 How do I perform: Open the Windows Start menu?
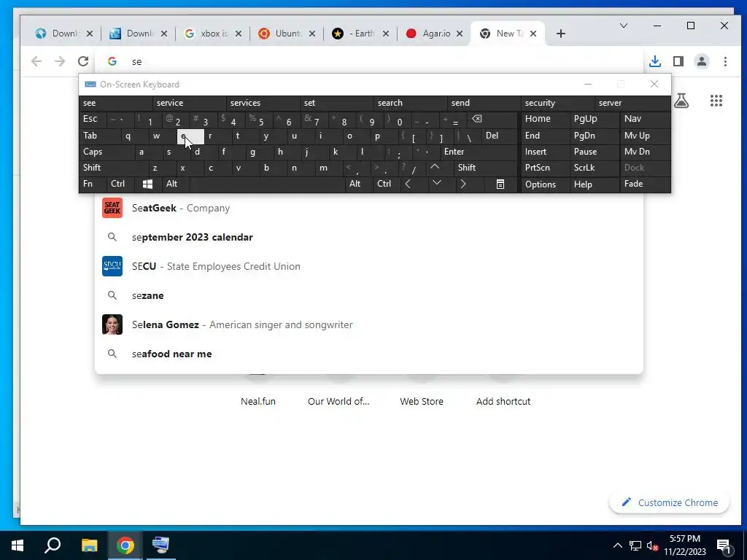point(18,545)
